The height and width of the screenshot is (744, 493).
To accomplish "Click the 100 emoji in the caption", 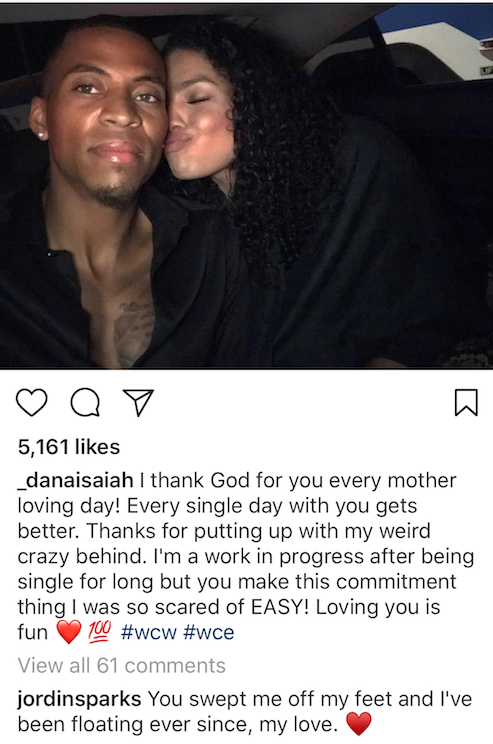I will [100, 632].
